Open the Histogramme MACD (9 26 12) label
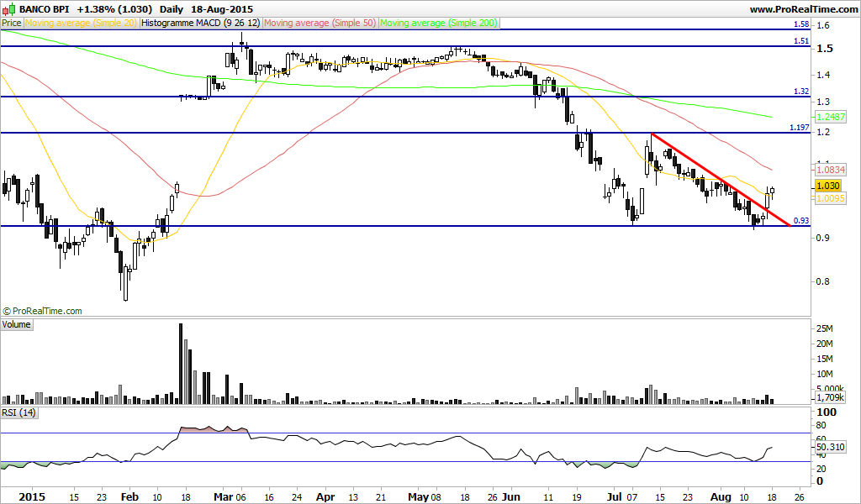 201,23
